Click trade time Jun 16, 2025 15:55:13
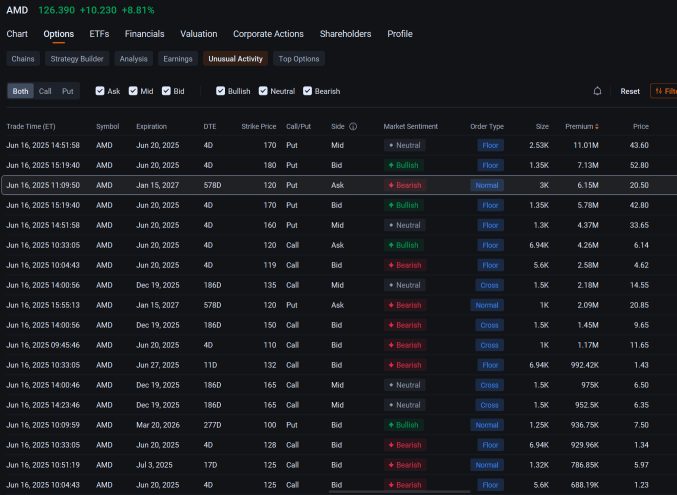 (x=43, y=305)
